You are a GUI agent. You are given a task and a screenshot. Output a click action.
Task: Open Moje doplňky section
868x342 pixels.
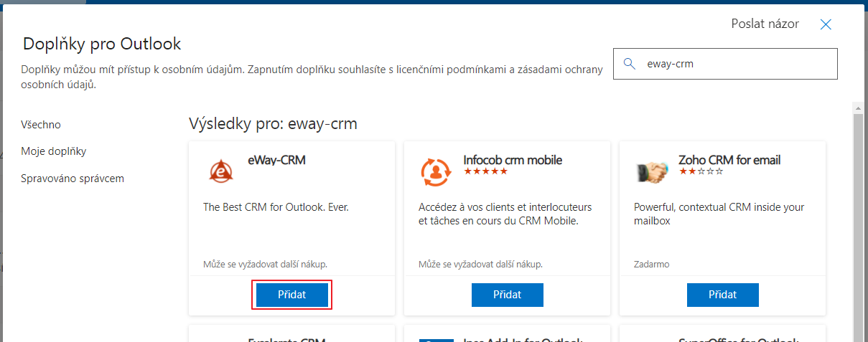54,151
